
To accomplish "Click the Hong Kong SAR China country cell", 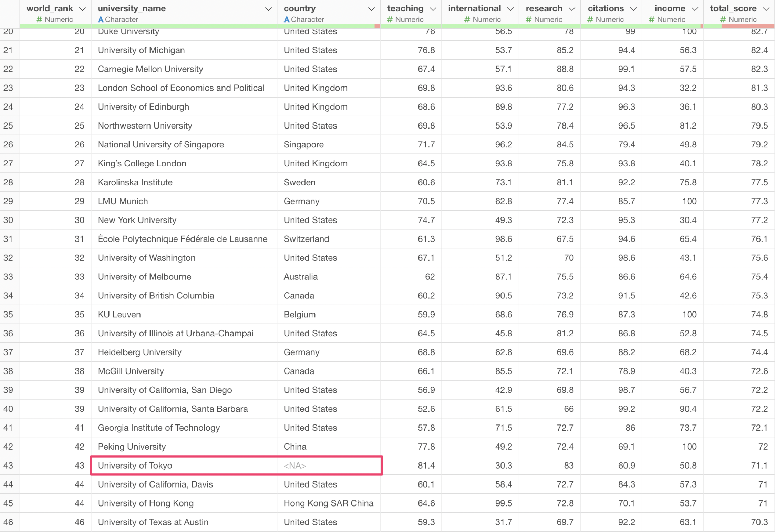I will pyautogui.click(x=329, y=503).
